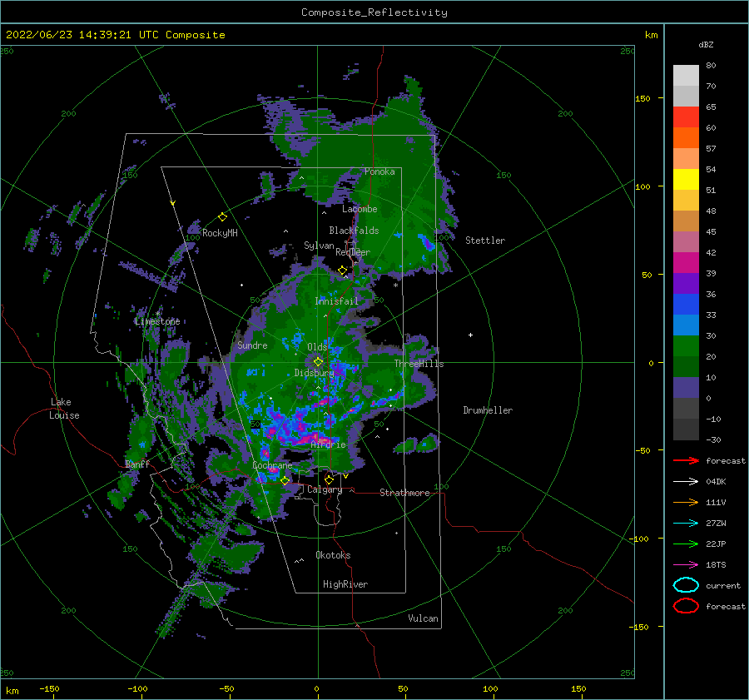Screen dimensions: 749x700
Task: Click the -150 tick on bottom axis
Action: tap(49, 688)
